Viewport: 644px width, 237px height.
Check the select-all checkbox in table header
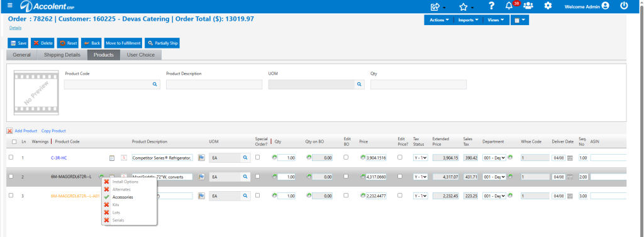click(x=14, y=141)
